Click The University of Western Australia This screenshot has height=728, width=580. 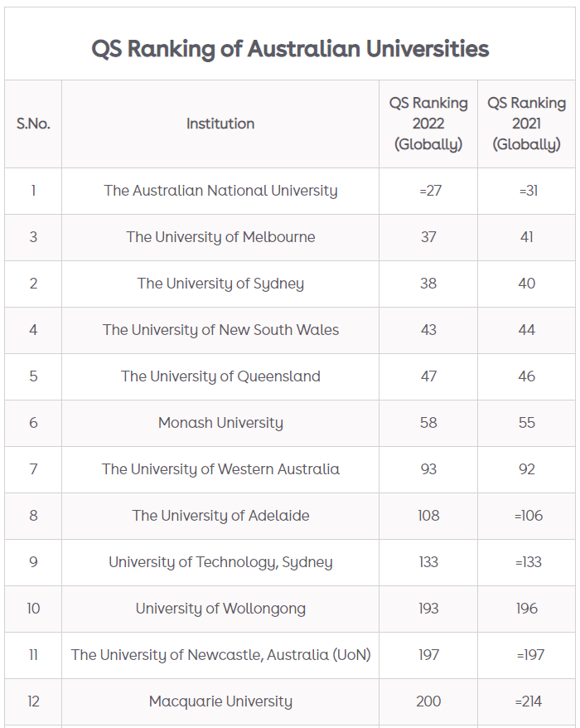tap(220, 469)
